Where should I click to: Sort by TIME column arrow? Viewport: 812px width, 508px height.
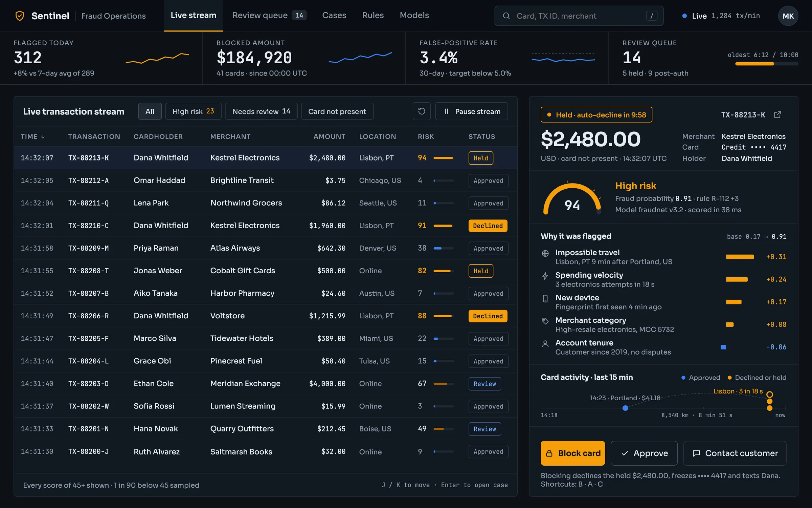pos(43,136)
